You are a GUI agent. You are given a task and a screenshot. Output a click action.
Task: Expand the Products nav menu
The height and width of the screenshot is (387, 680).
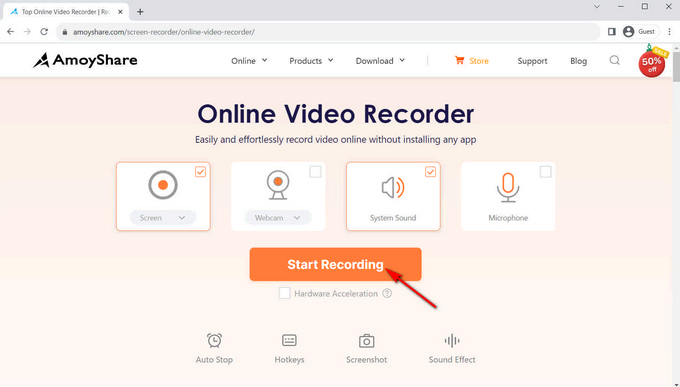coord(311,61)
